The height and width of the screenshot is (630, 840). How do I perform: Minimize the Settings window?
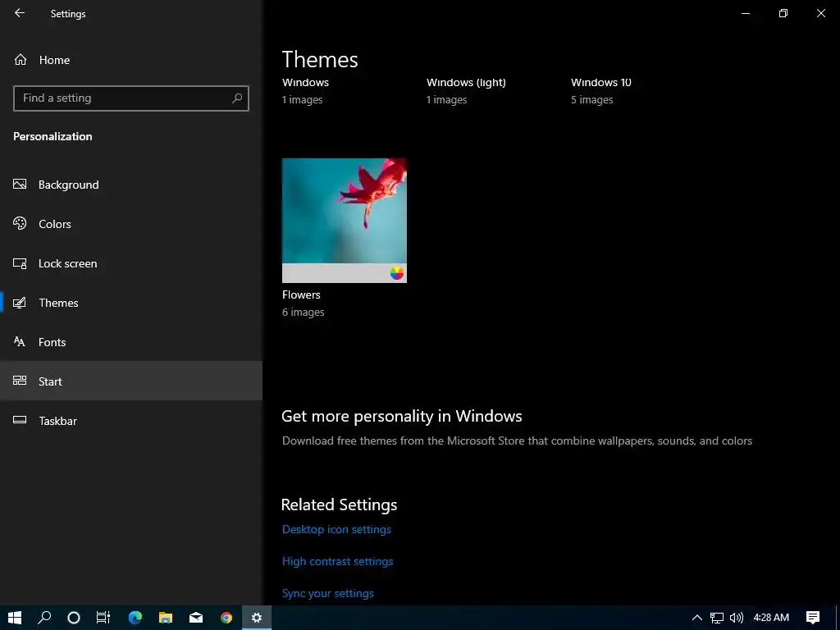746,13
